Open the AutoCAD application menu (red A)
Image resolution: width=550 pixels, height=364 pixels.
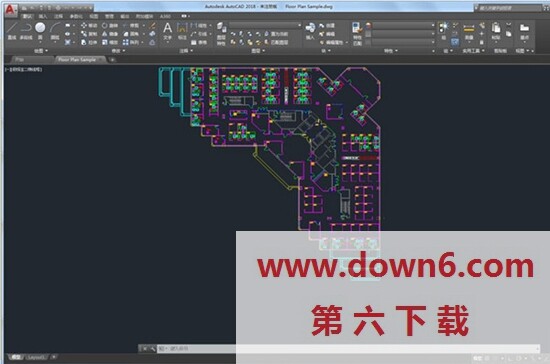tap(11, 11)
